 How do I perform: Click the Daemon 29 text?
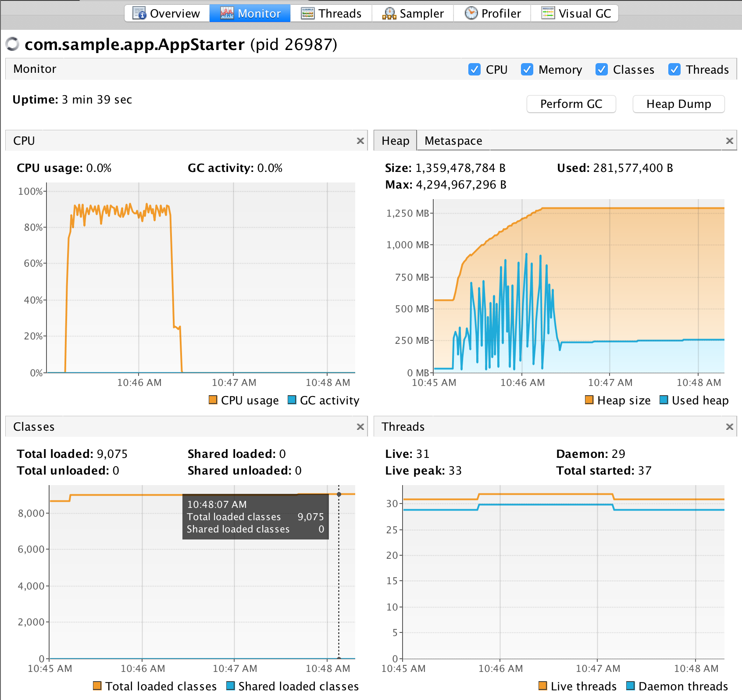pyautogui.click(x=591, y=454)
